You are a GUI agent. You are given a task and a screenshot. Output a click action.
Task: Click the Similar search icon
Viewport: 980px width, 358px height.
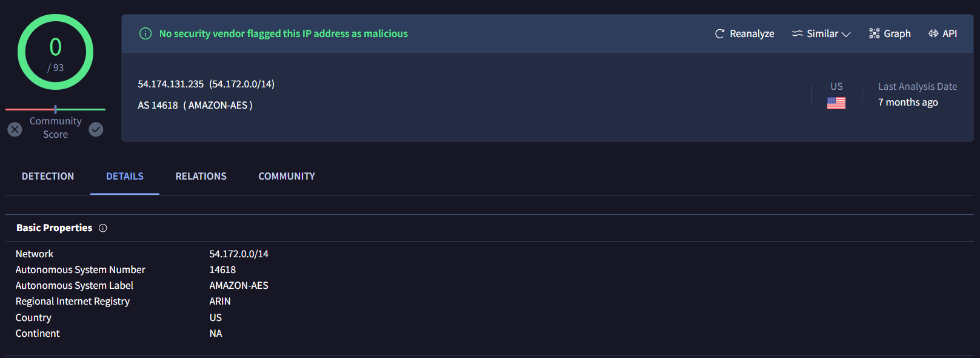coord(797,34)
